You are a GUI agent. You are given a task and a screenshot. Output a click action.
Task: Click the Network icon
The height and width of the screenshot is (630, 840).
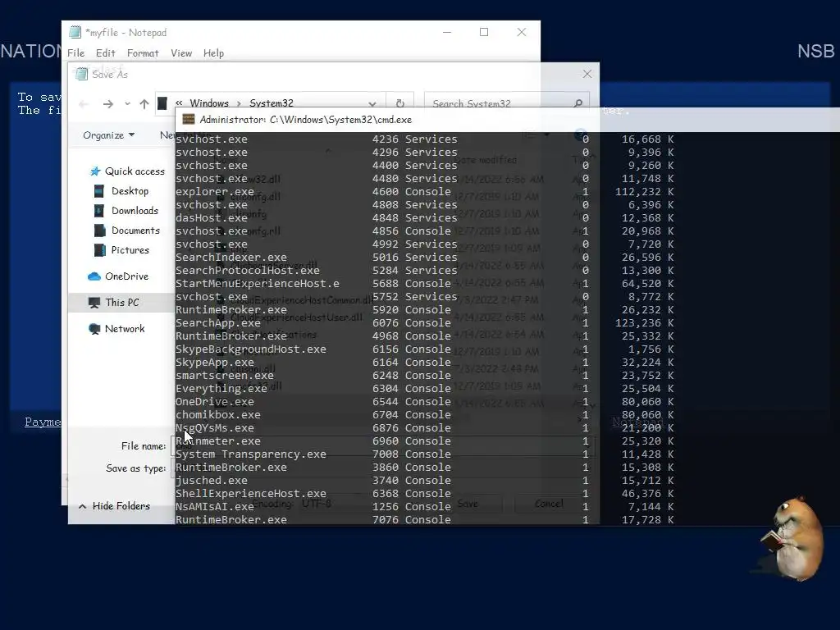[x=94, y=329]
